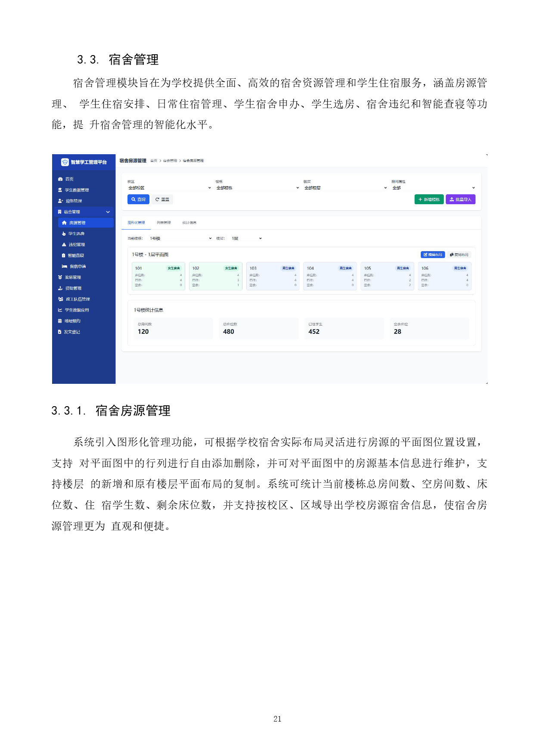
Task: Click the 资助管理 hand-holding icon
Action: coord(60,288)
